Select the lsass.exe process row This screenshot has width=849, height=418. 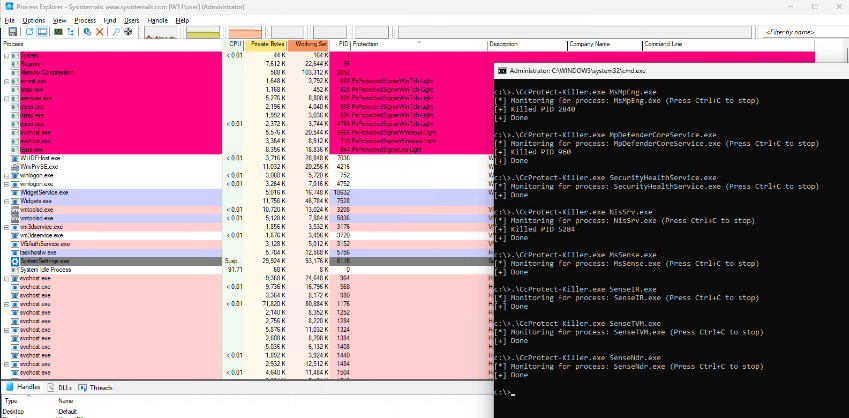coord(247,149)
